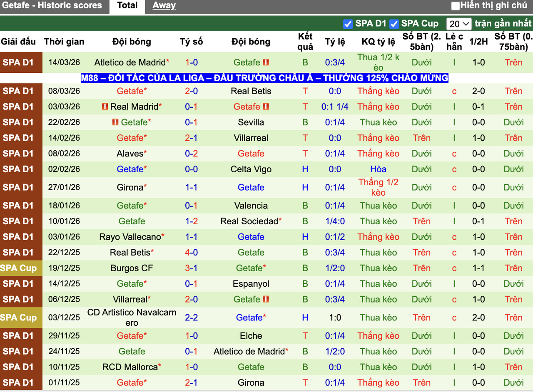Toggle the Hiển thị ghi chú checkbox
Image resolution: width=533 pixels, height=392 pixels.
(456, 6)
